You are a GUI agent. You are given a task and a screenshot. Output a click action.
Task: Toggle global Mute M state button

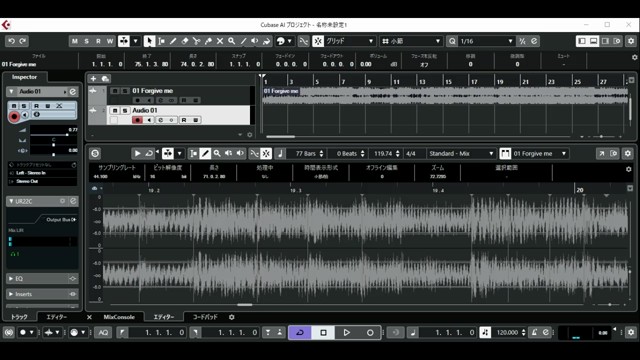pos(74,41)
